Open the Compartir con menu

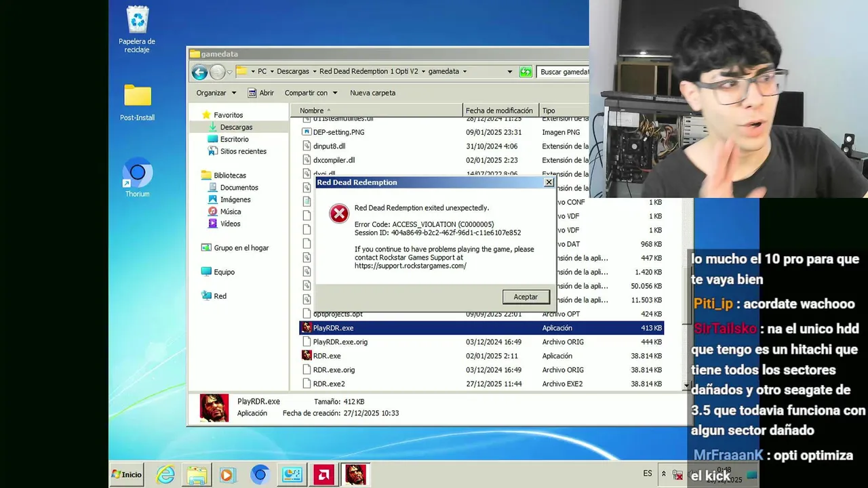coord(311,93)
